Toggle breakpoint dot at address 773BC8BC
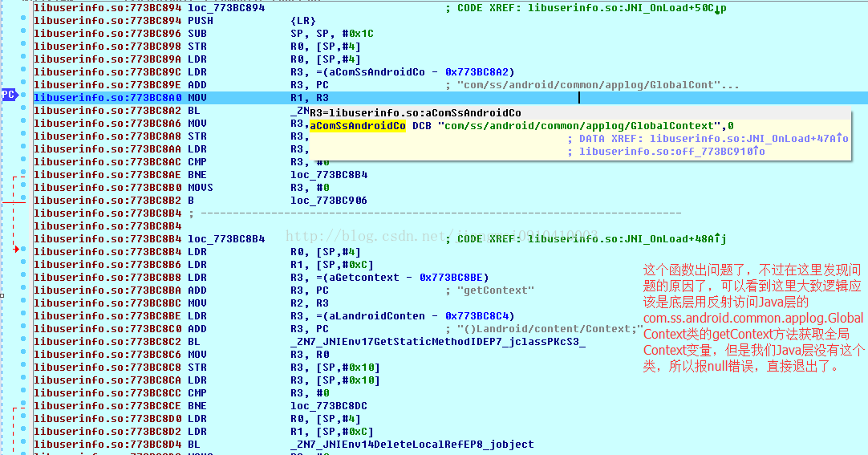This screenshot has height=455, width=868. 23,301
